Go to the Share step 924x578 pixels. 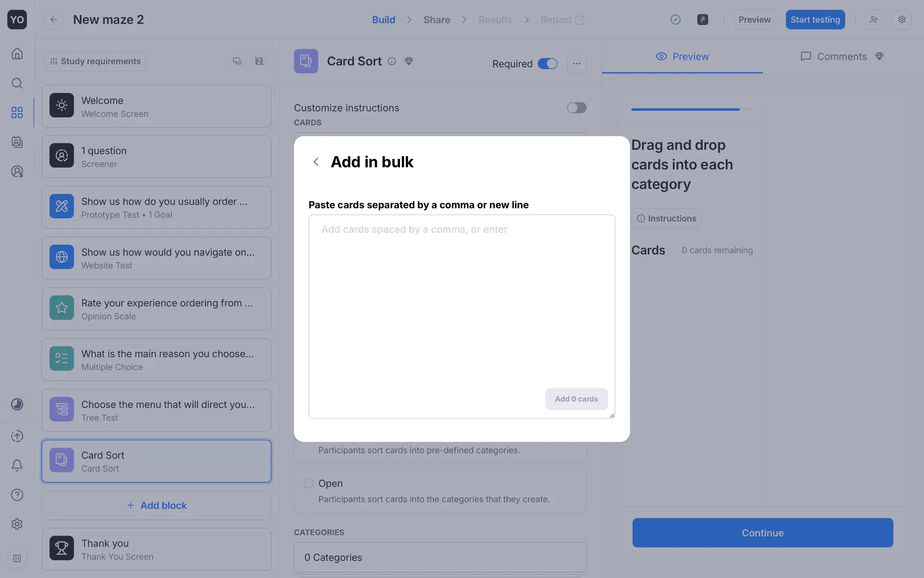pos(436,20)
